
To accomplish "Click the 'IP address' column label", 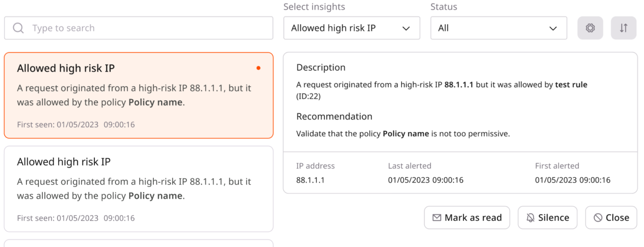I will [x=315, y=166].
